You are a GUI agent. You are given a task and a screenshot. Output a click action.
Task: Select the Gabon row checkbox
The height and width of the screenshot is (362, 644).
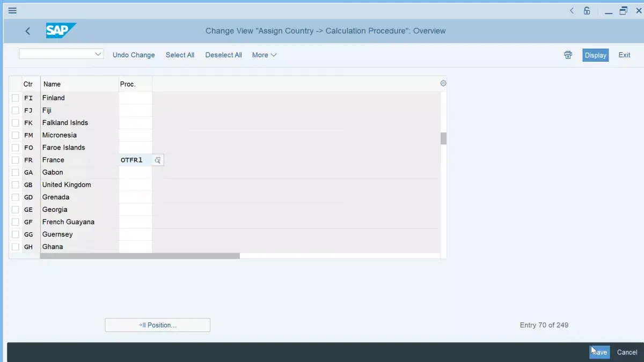(15, 172)
